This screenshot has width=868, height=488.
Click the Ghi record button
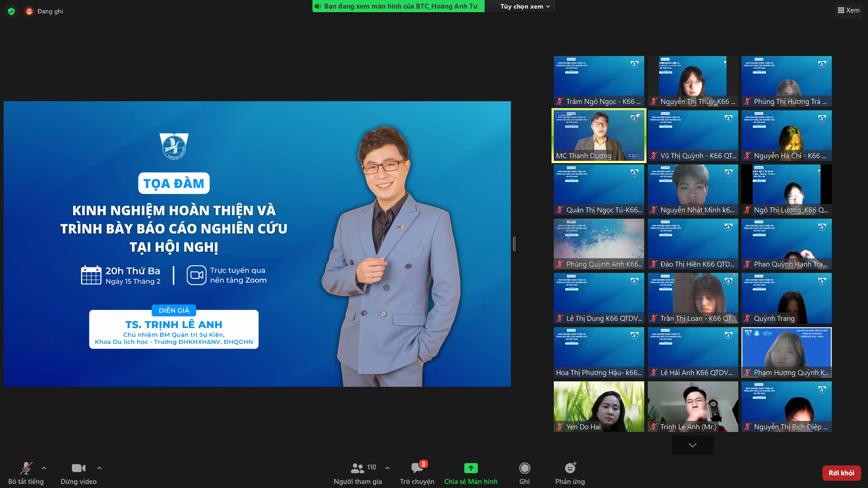[524, 473]
